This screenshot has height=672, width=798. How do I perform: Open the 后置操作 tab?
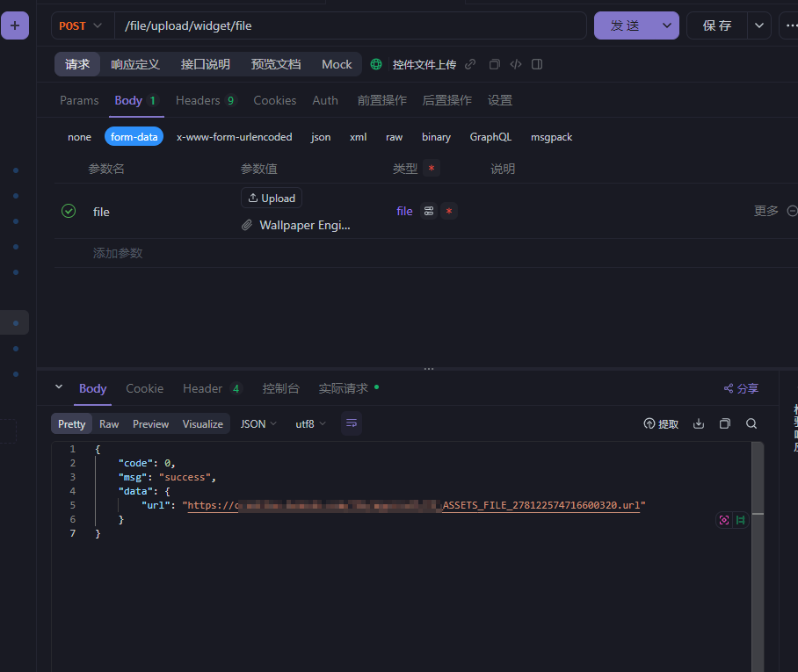[x=446, y=100]
